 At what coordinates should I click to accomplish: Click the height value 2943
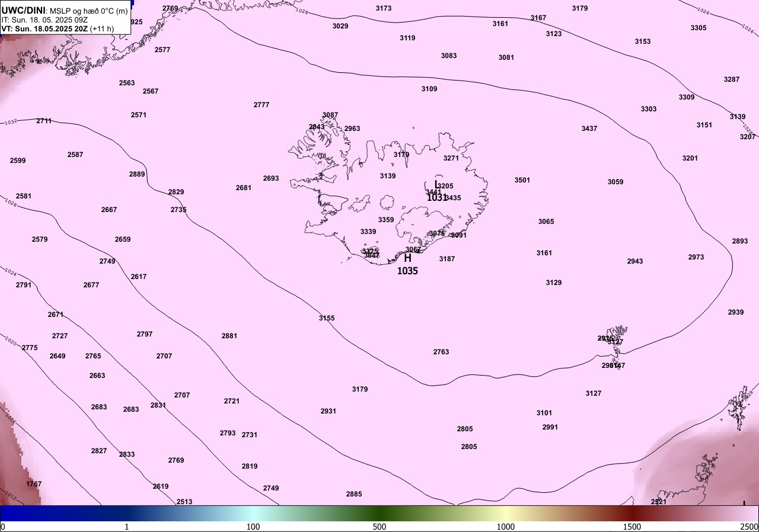[x=635, y=261]
